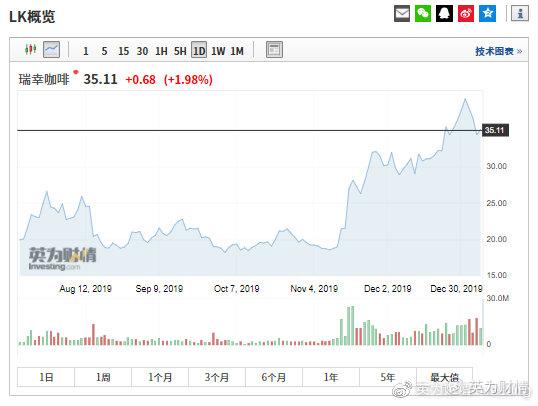The width and height of the screenshot is (538, 406).
Task: Click the 35.11 current price value
Action: click(100, 79)
